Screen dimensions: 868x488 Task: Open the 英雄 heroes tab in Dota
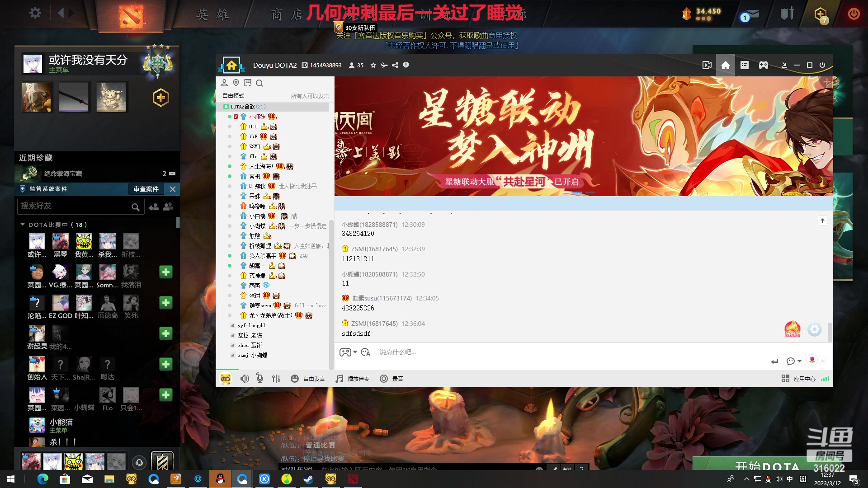(212, 14)
